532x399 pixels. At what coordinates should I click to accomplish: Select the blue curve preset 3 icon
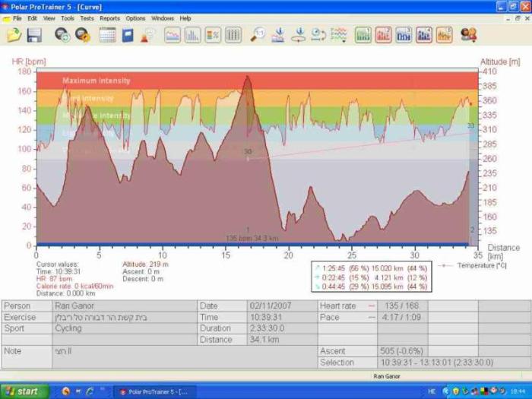click(x=404, y=34)
